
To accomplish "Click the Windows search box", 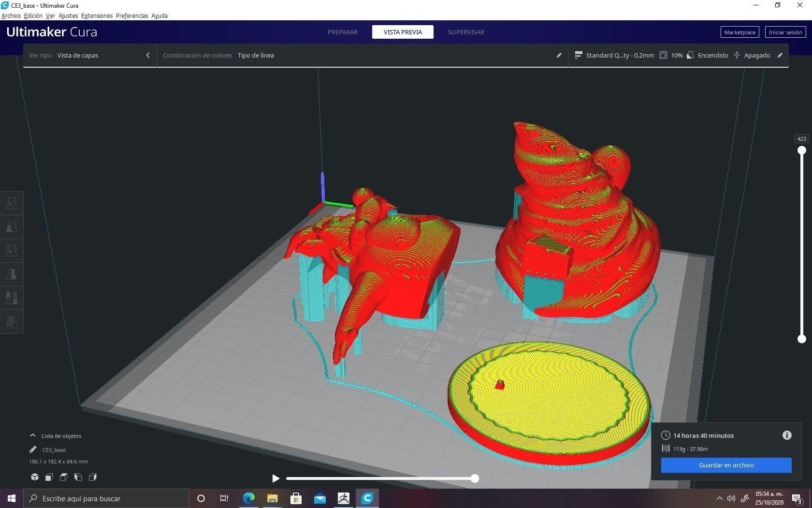I will (x=106, y=498).
